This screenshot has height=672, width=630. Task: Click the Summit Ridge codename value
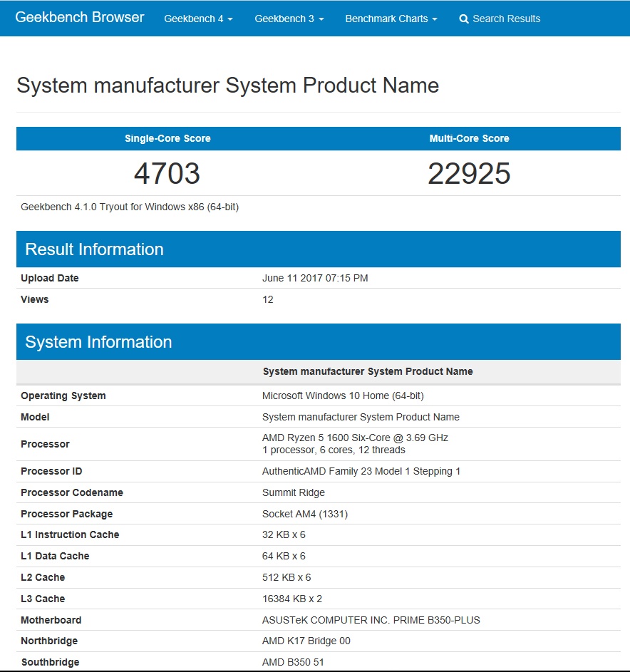click(x=294, y=493)
